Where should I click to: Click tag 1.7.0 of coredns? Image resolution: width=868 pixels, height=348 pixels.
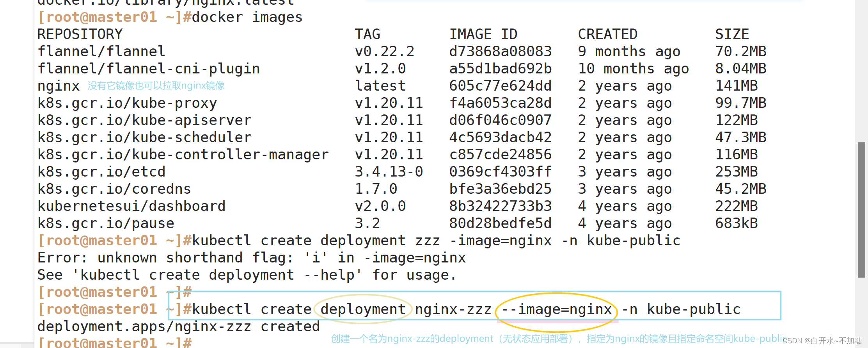[376, 189]
